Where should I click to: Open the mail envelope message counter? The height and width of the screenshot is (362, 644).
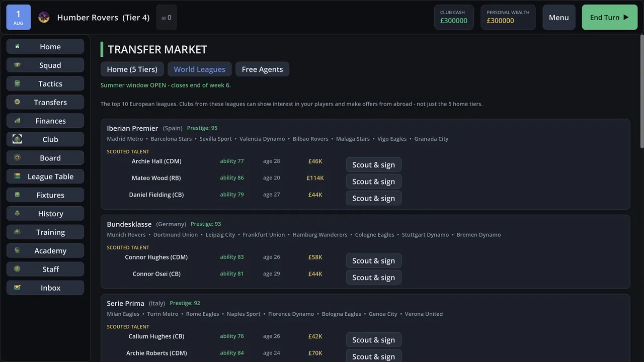[167, 17]
